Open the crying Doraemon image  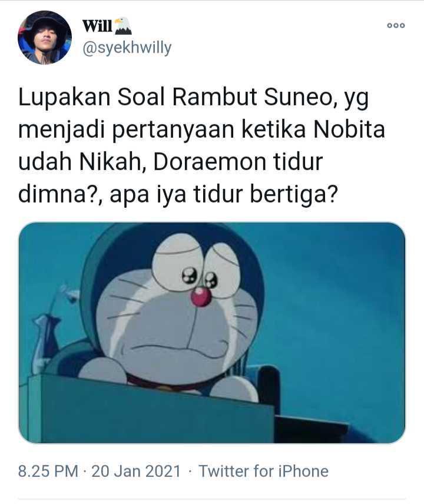tap(212, 333)
